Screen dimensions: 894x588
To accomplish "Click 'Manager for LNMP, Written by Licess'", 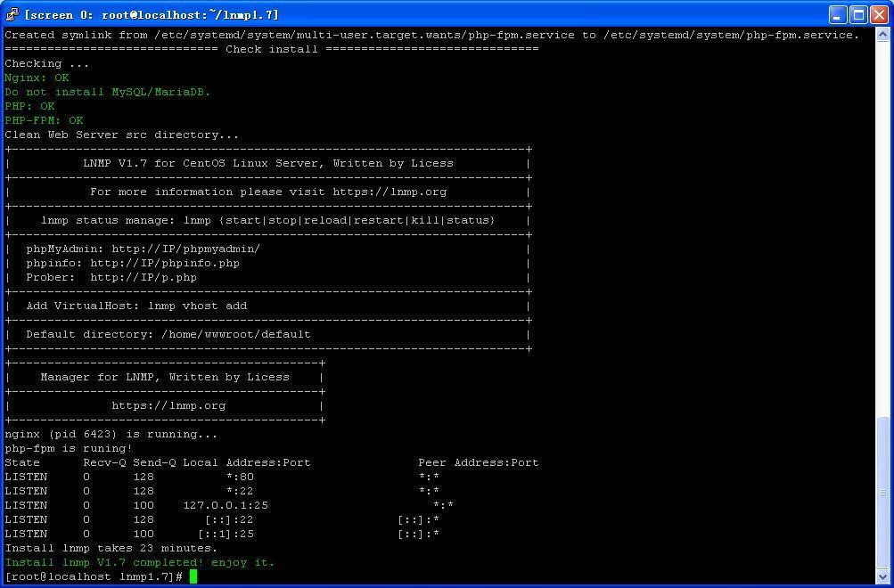I will 165,377.
